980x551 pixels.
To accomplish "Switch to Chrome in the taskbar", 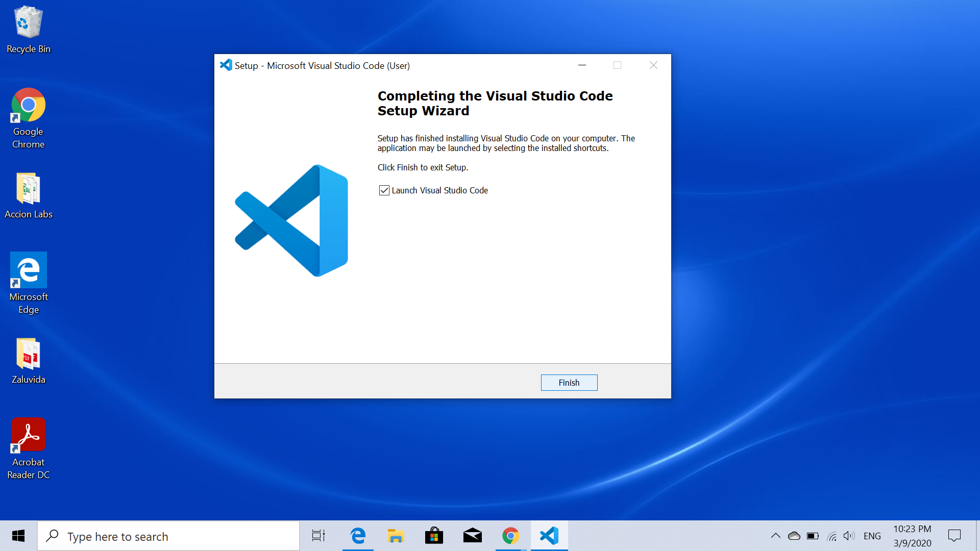I will click(510, 536).
